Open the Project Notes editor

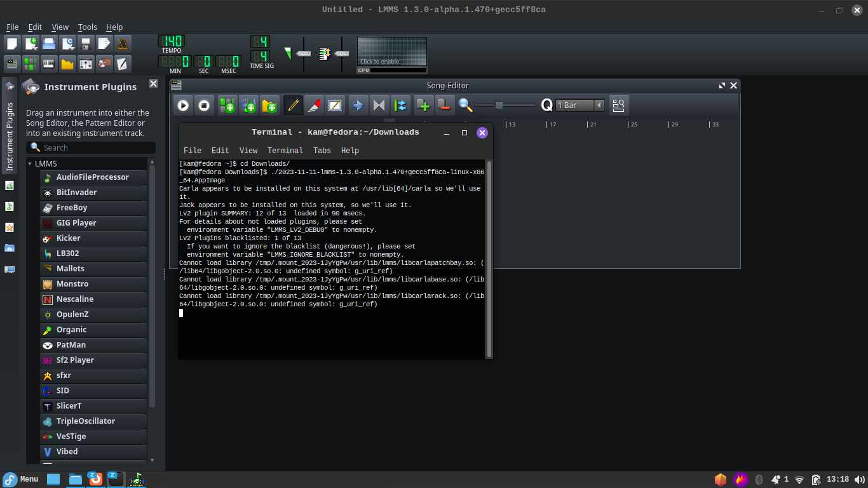coord(122,64)
